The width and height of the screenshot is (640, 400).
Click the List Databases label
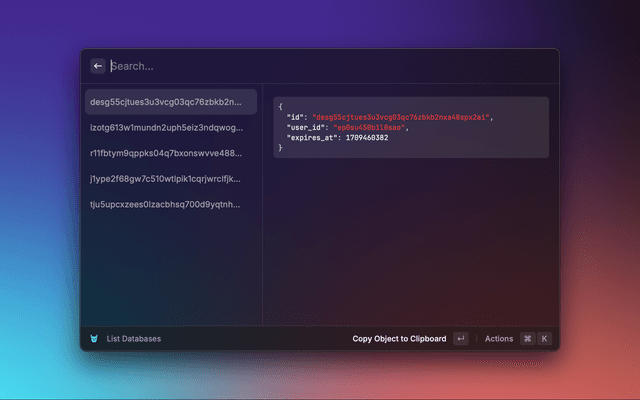click(134, 338)
